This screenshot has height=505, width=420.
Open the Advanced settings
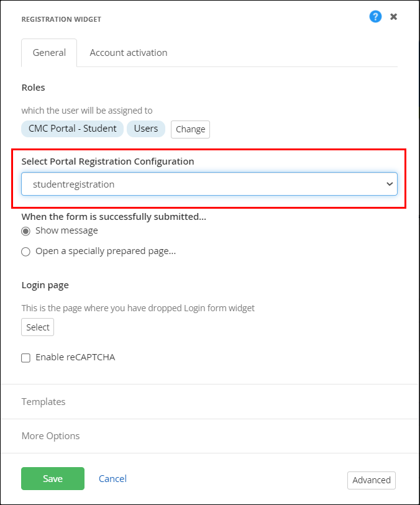(x=372, y=480)
